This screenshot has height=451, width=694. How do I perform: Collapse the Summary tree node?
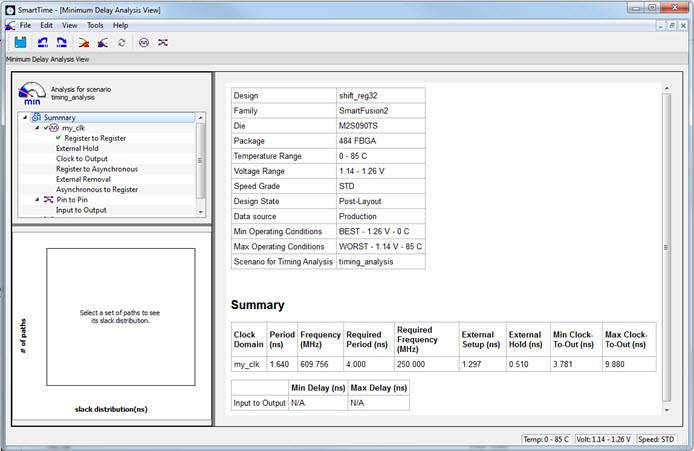(x=24, y=118)
